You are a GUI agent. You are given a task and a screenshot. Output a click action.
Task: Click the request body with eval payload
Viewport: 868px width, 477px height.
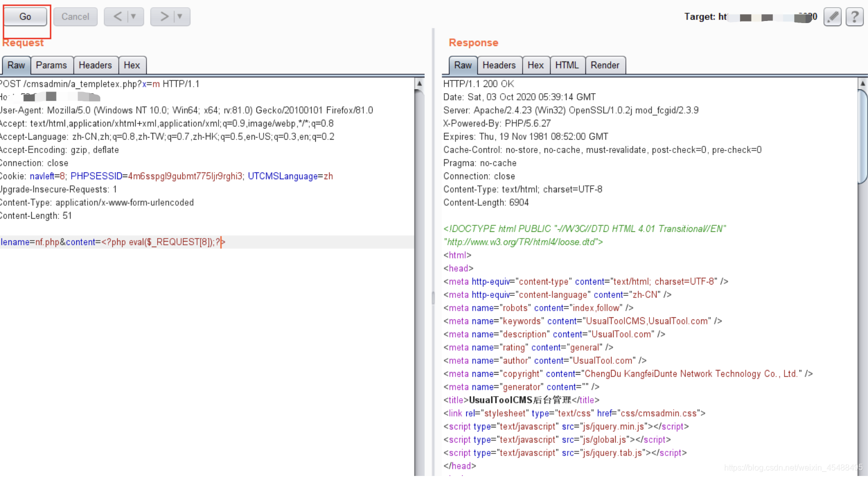point(113,242)
